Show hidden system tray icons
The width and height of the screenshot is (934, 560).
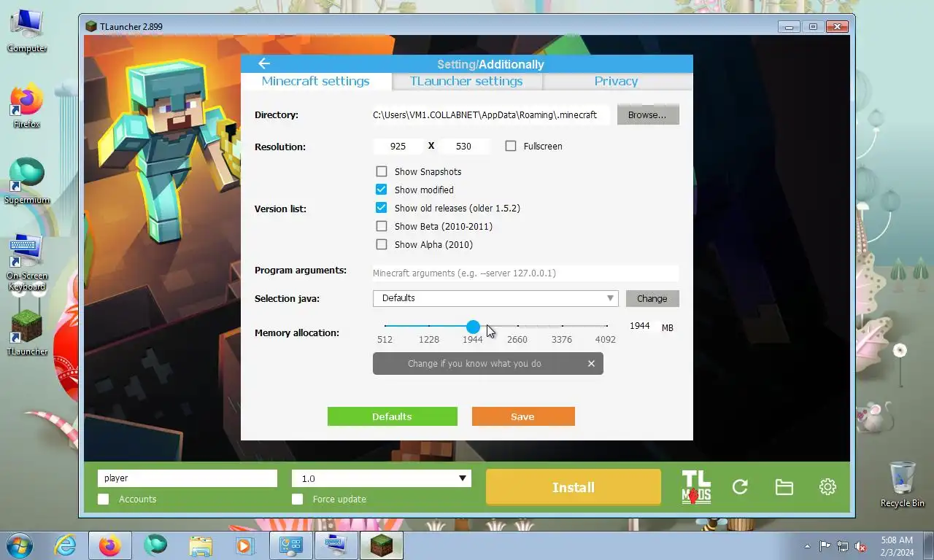point(807,545)
